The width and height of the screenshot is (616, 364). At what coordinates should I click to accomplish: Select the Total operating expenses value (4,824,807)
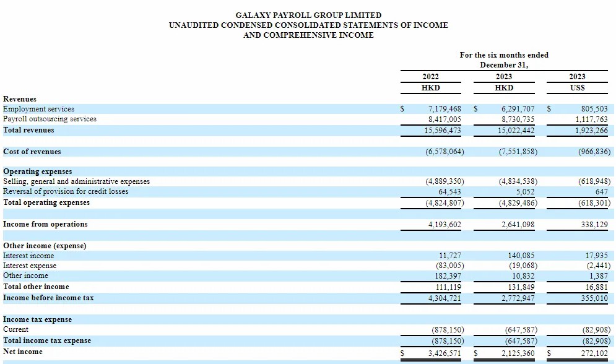click(x=445, y=203)
